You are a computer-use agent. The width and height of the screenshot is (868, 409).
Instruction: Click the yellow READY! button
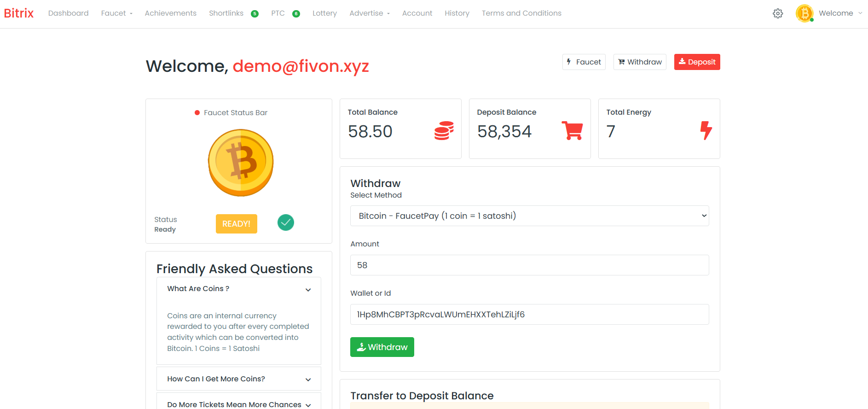[236, 224]
